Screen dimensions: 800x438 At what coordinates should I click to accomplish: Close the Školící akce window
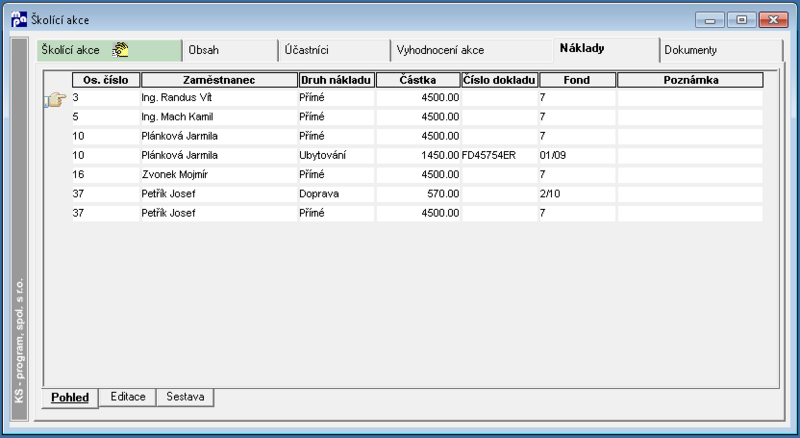pyautogui.click(x=773, y=20)
